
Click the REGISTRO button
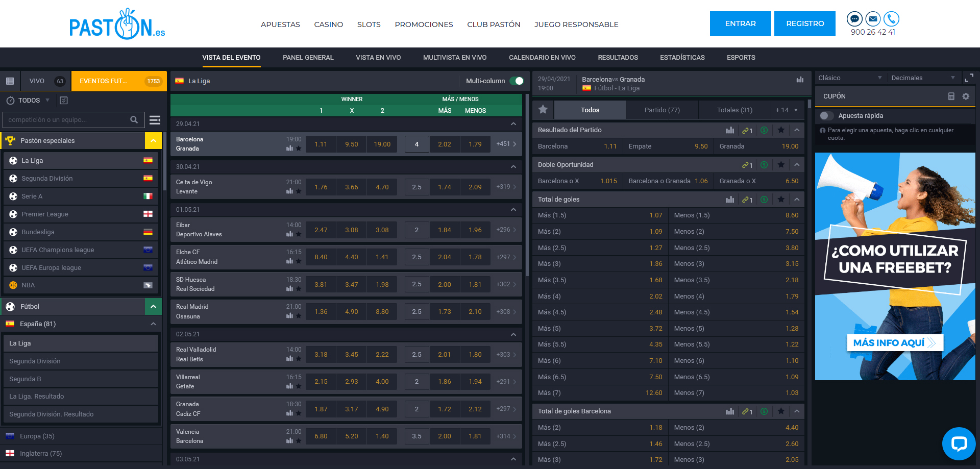point(805,23)
